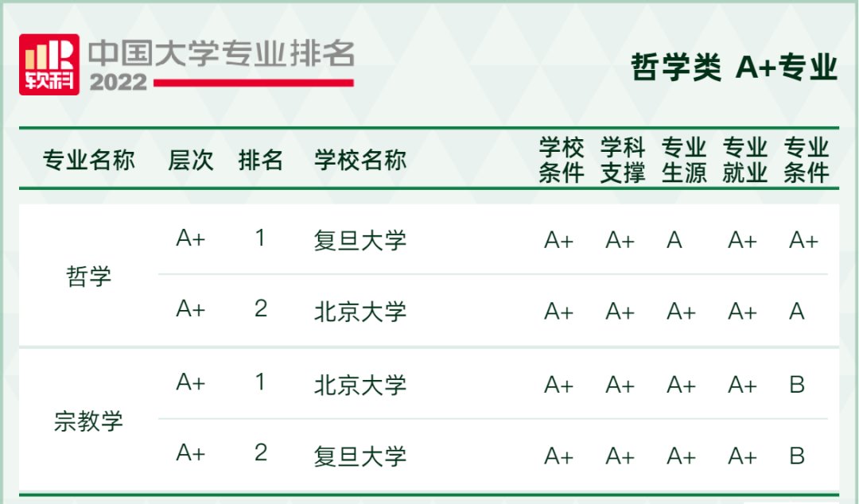Click the 2022 year label
859x504 pixels.
pos(119,82)
